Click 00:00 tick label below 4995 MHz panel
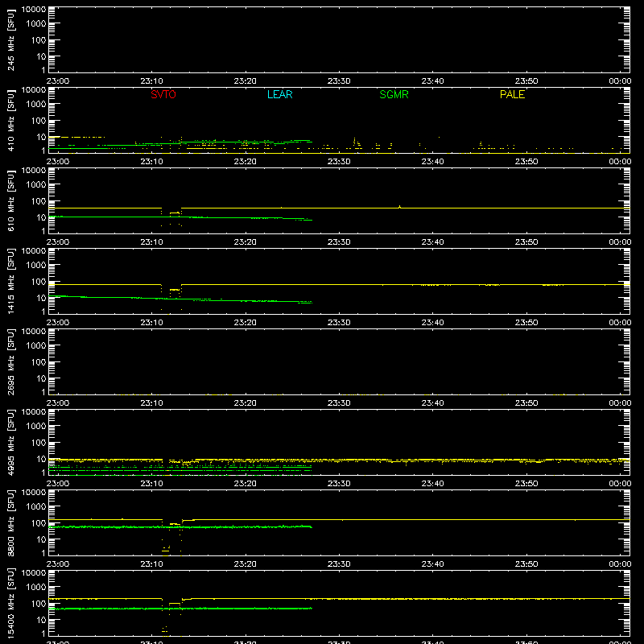The image size is (644, 644). coord(620,484)
